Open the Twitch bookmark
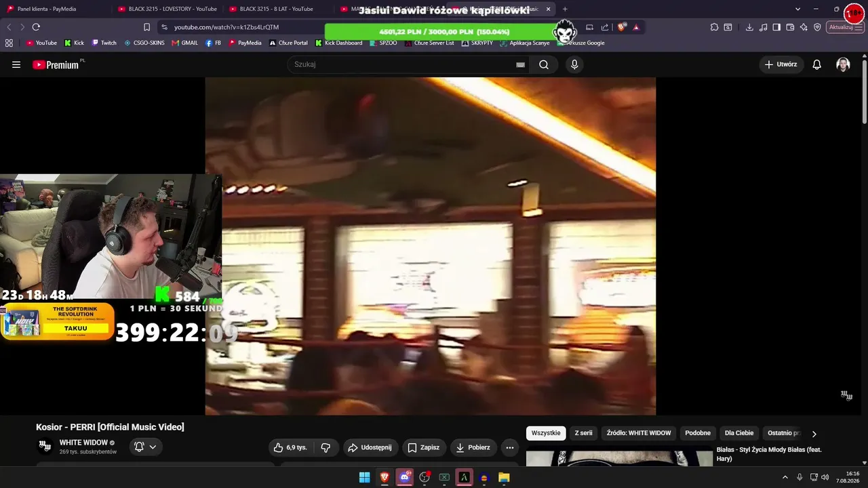Screen dimensions: 868x488 pos(104,43)
